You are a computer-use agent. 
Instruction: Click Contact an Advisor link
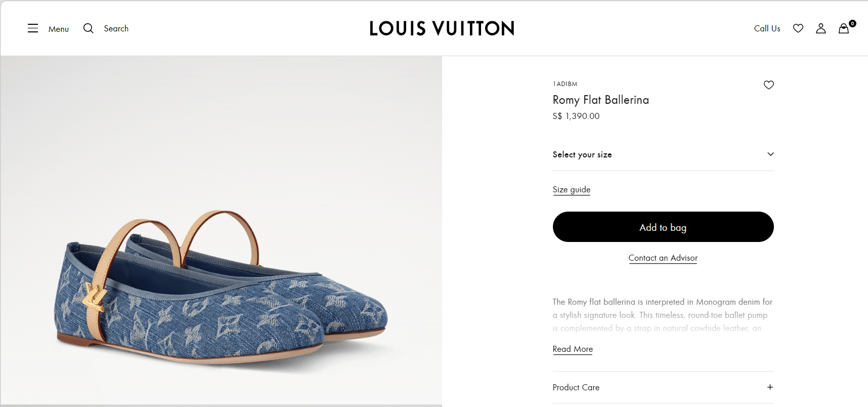click(663, 258)
